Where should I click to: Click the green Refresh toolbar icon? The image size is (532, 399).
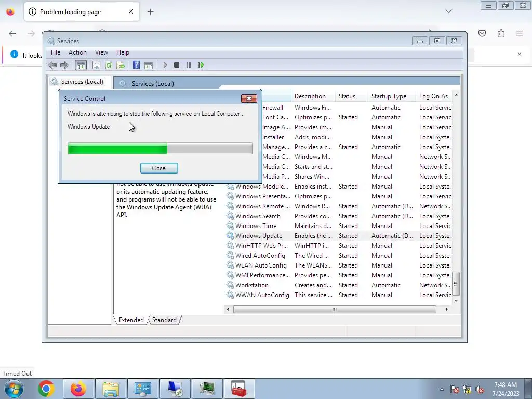tap(109, 65)
